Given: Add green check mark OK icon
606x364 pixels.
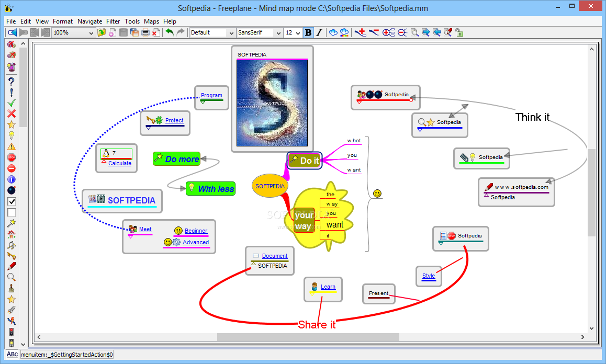Looking at the screenshot, I should (x=12, y=103).
